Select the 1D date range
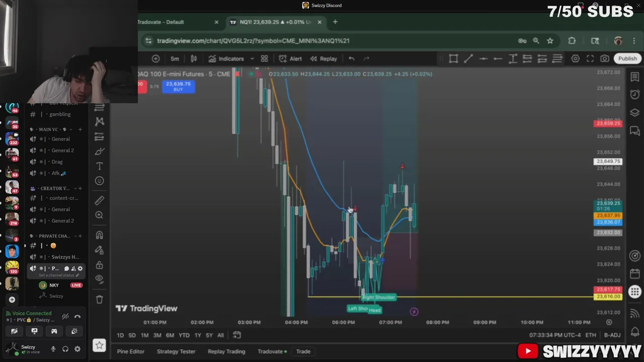 click(120, 335)
